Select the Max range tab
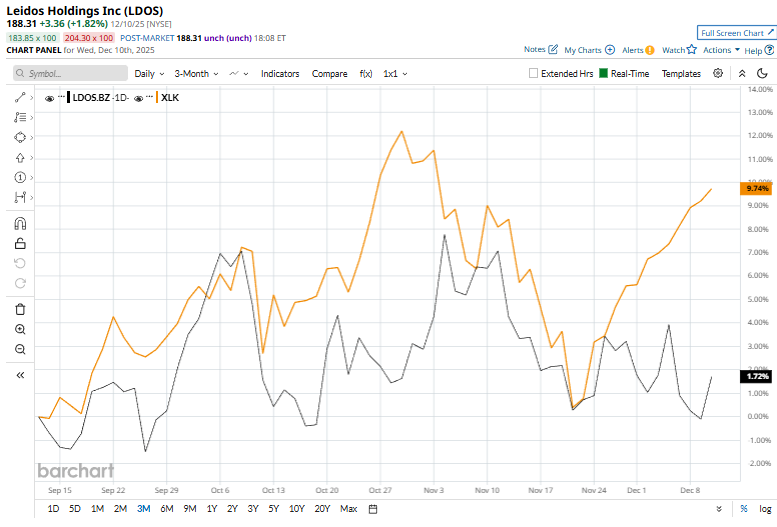Image resolution: width=777 pixels, height=527 pixels. point(348,509)
